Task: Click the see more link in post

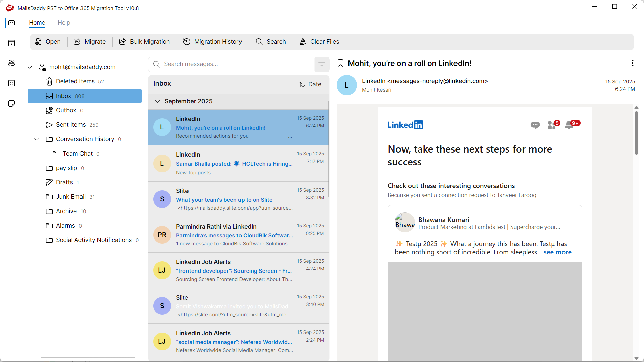Action: 557,252
